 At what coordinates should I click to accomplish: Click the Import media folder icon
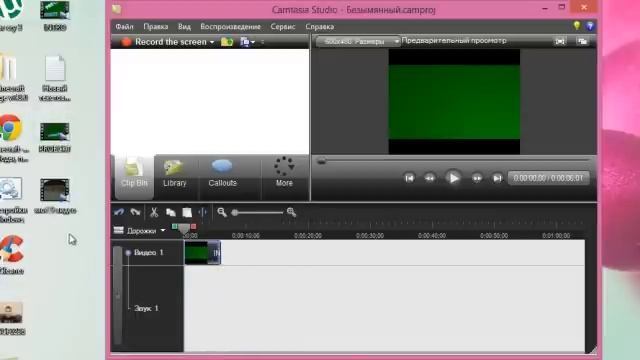[227, 42]
